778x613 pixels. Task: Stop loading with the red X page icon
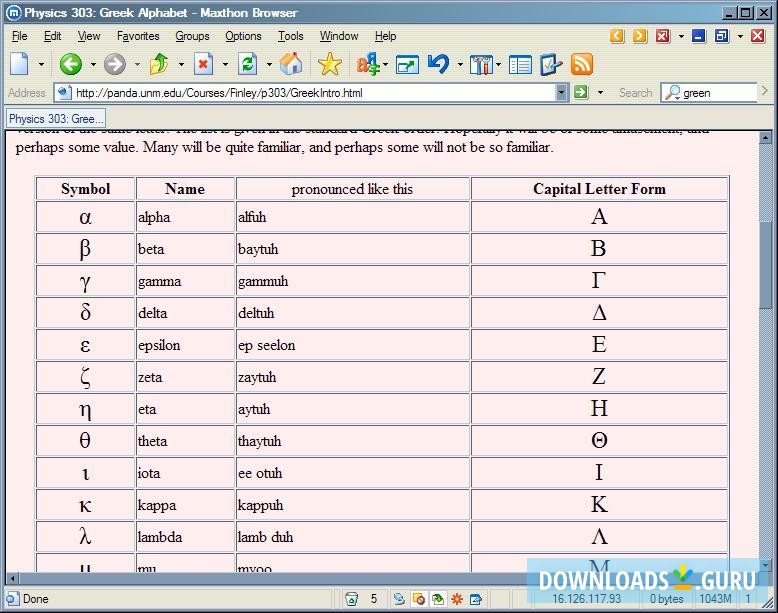tap(203, 64)
